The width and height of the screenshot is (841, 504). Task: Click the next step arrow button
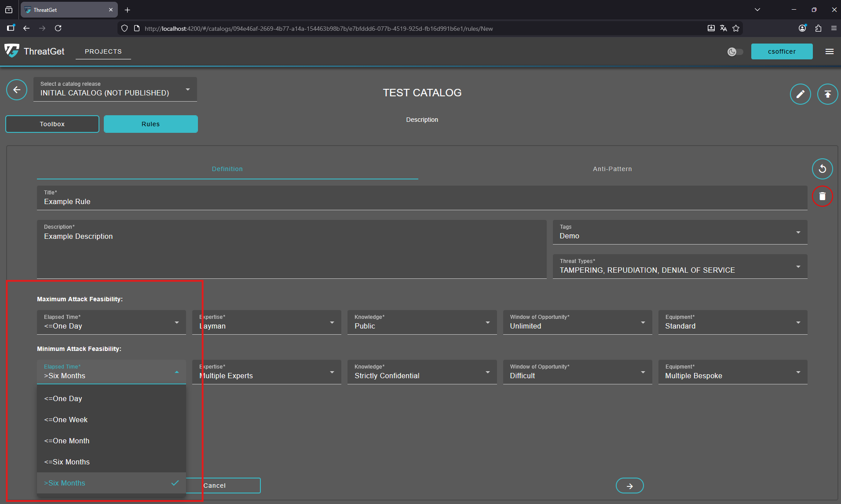(629, 486)
